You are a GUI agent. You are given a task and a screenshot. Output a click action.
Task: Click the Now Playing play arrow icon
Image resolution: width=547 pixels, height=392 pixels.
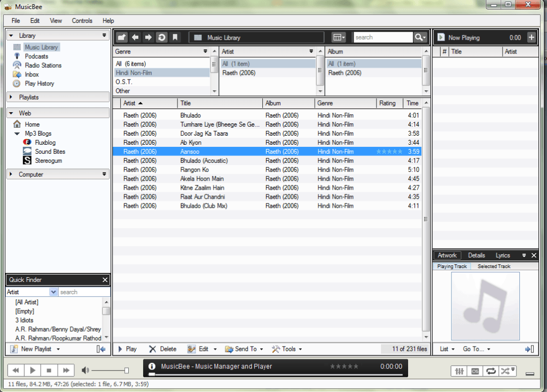tap(441, 37)
